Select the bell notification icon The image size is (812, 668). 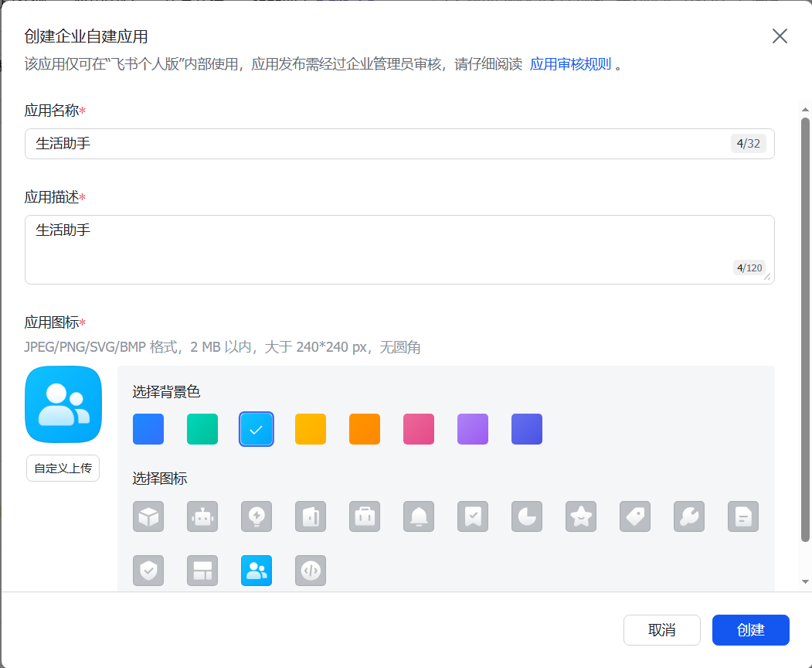tap(419, 516)
